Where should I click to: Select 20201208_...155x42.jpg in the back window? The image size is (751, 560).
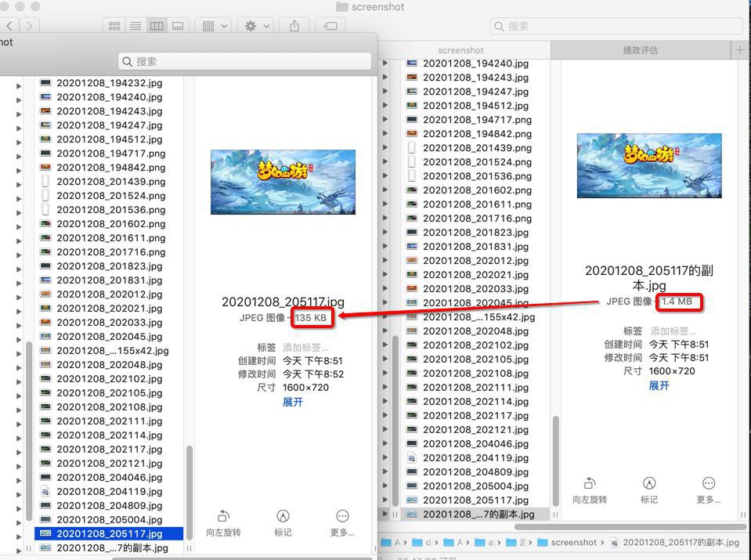[x=475, y=317]
